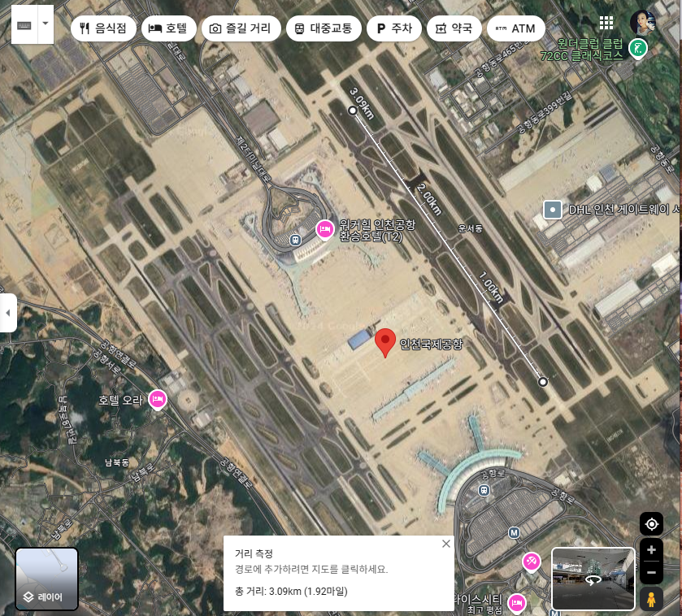Click the 인천국제공항 place label
The width and height of the screenshot is (682, 616).
pyautogui.click(x=431, y=344)
